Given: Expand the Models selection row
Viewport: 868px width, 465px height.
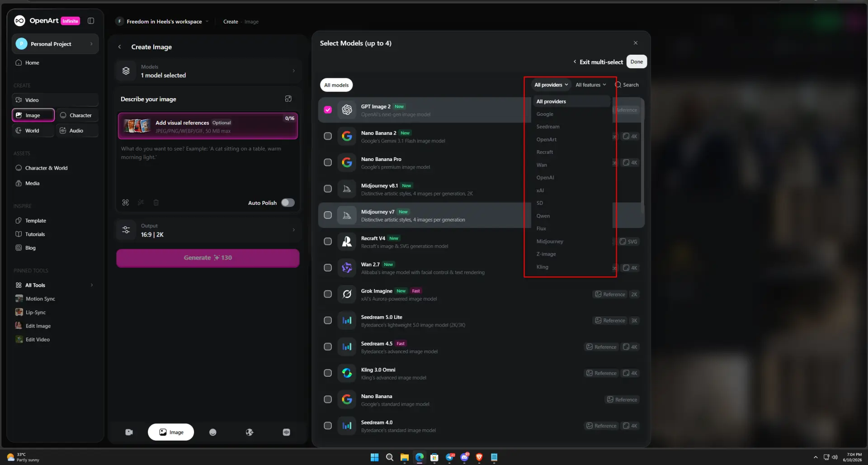Looking at the screenshot, I should click(x=208, y=71).
